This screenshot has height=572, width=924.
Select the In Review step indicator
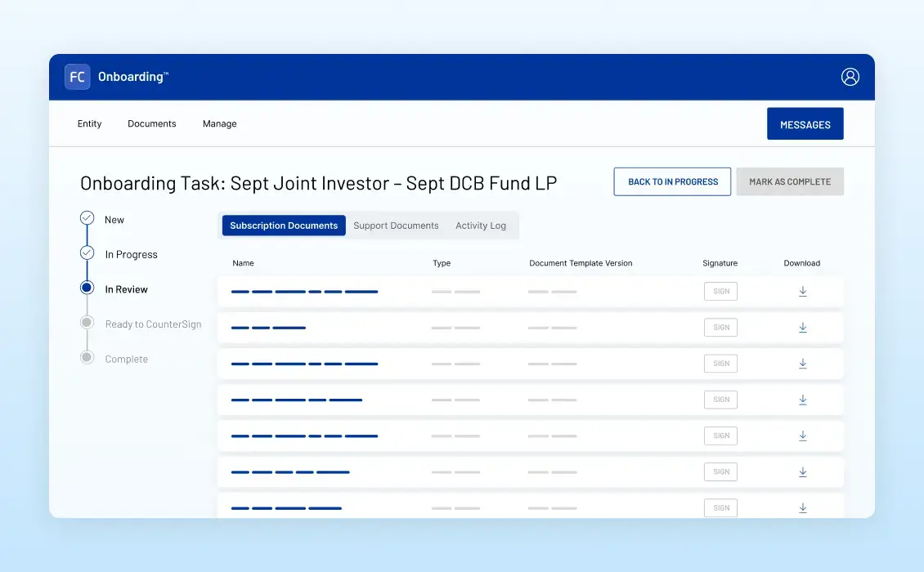click(87, 288)
